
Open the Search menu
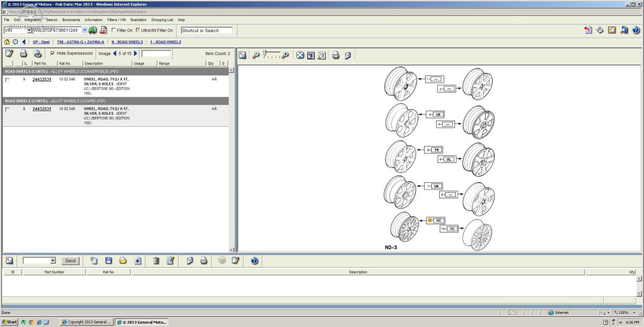click(52, 20)
